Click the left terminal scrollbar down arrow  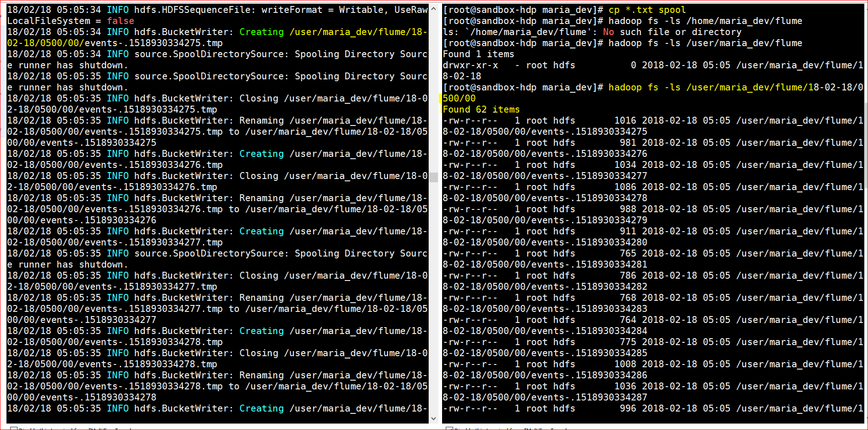(433, 418)
